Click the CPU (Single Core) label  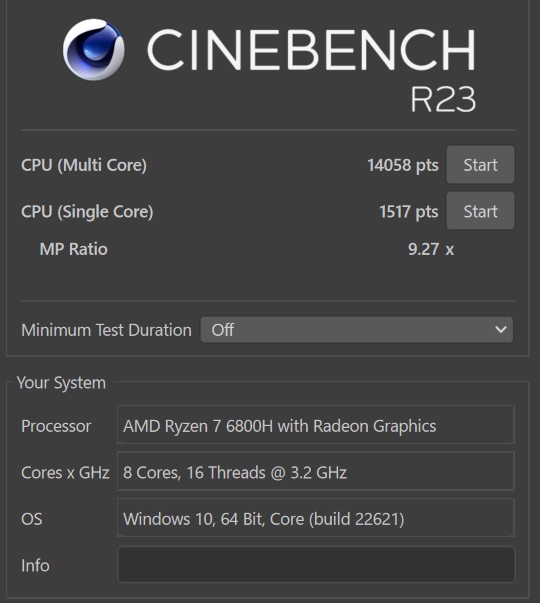(x=87, y=212)
